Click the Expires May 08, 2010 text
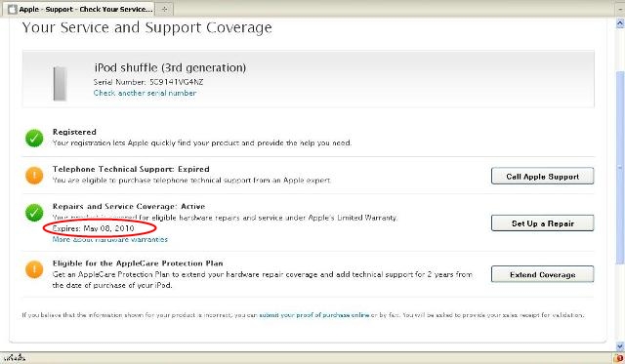This screenshot has width=625, height=364. (94, 228)
